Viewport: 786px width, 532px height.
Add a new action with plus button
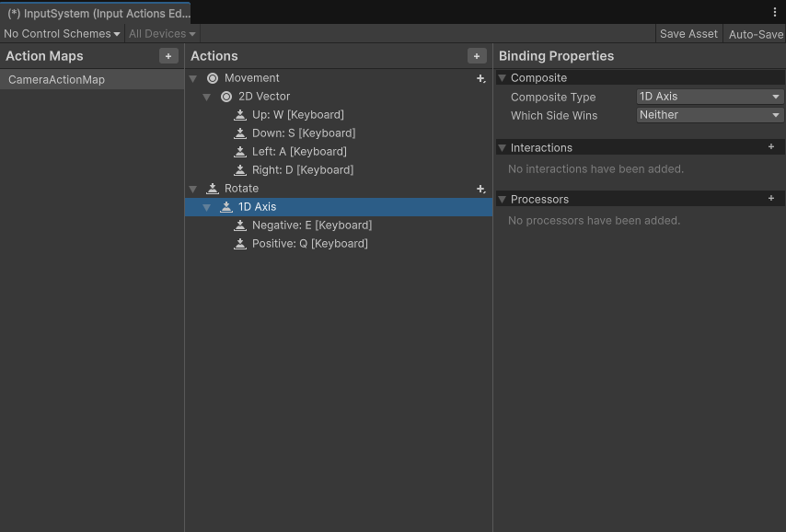(x=477, y=56)
